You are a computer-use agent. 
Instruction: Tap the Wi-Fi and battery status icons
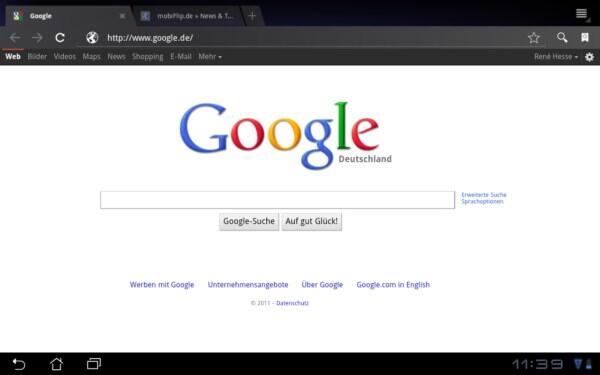pos(583,364)
